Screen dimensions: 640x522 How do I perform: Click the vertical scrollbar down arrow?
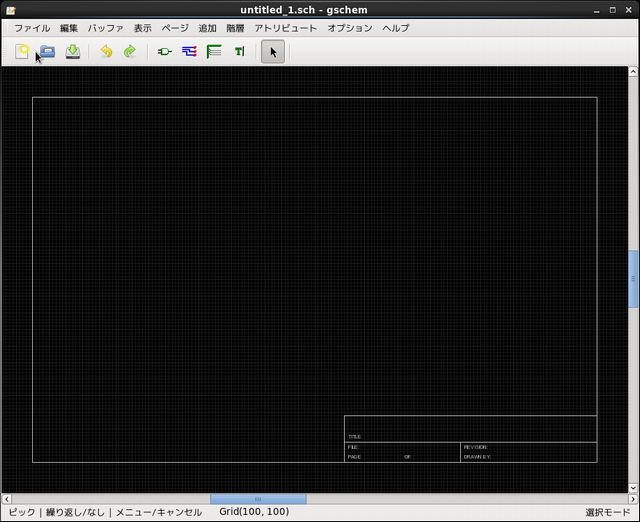point(633,486)
